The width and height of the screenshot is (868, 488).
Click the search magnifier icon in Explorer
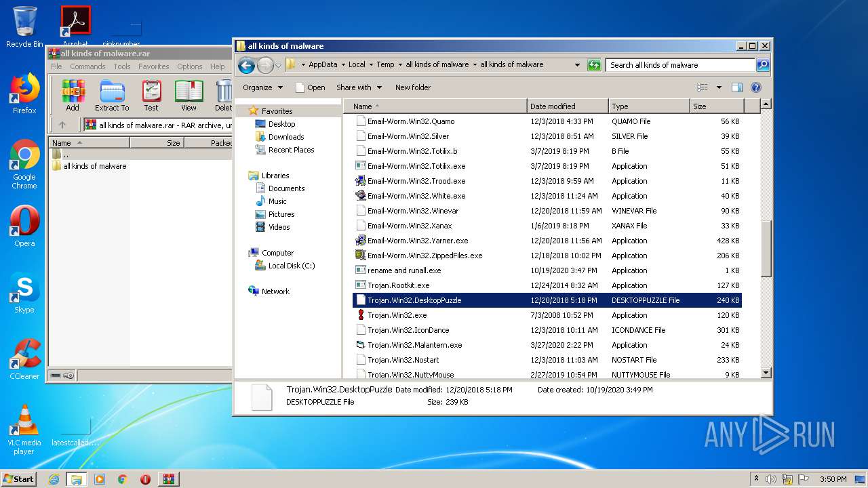pyautogui.click(x=762, y=65)
